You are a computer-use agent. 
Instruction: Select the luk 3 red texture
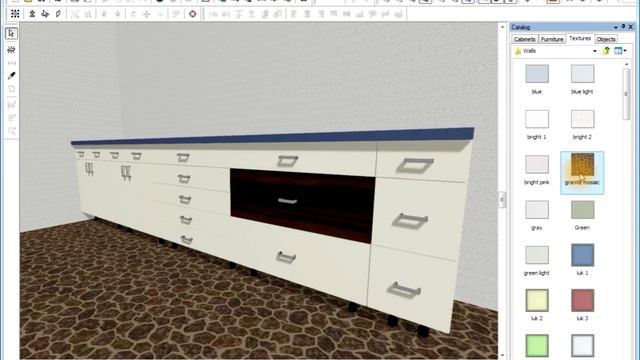click(582, 300)
